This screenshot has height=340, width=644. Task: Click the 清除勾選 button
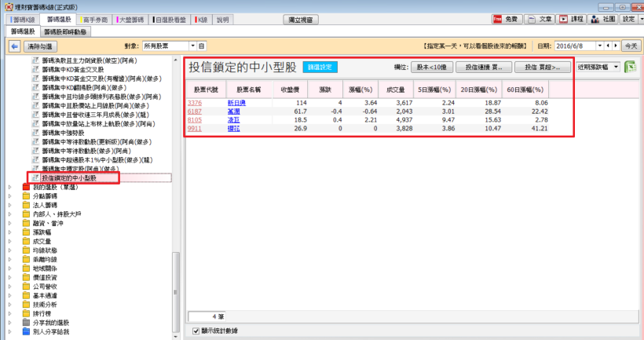pyautogui.click(x=40, y=46)
